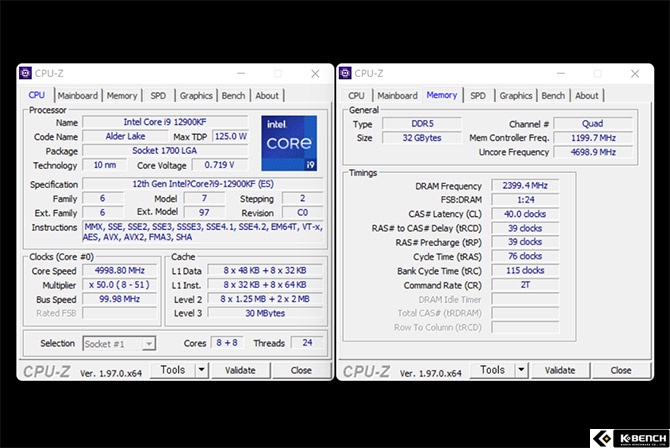Click the CPU-Z app icon in right window
670x448 pixels.
(345, 73)
